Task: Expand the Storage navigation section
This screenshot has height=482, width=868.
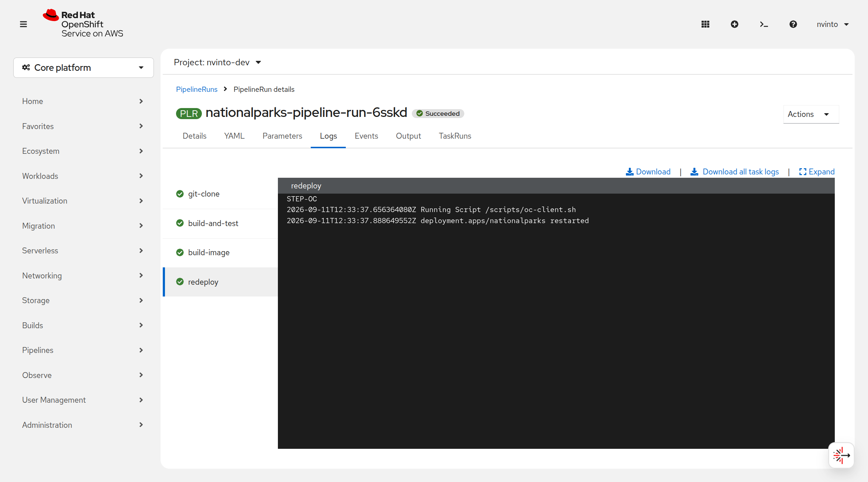Action: tap(83, 300)
